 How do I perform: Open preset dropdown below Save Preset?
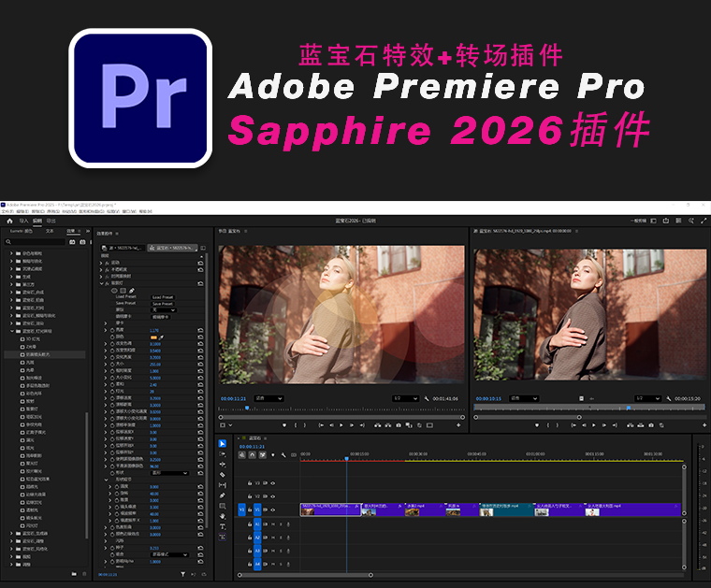point(164,310)
